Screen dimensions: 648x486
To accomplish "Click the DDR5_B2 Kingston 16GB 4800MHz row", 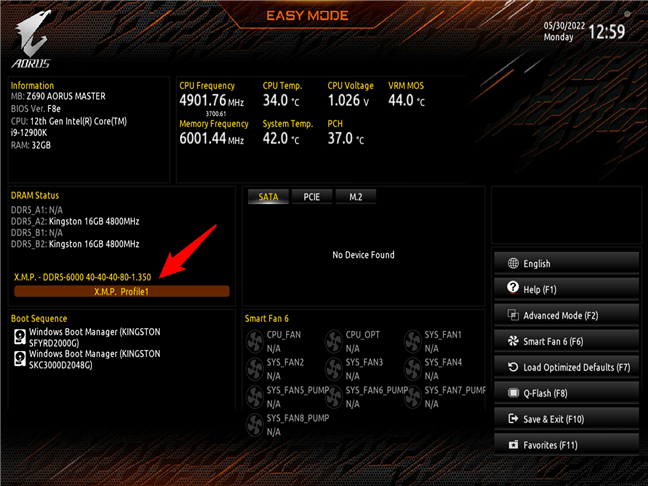I will (x=75, y=244).
